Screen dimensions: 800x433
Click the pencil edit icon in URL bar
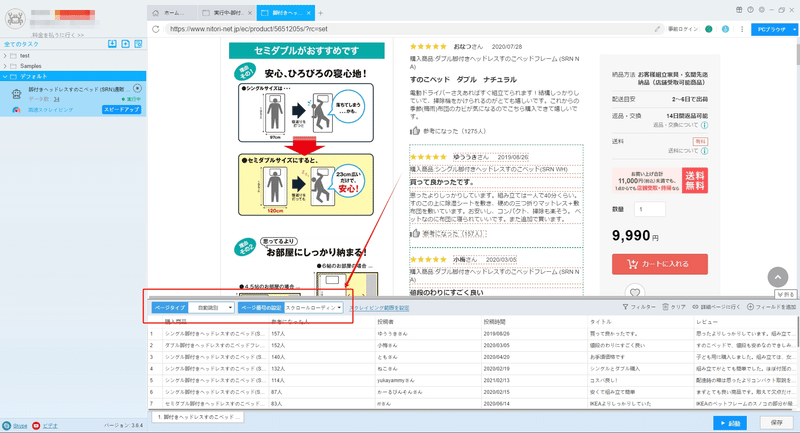657,29
